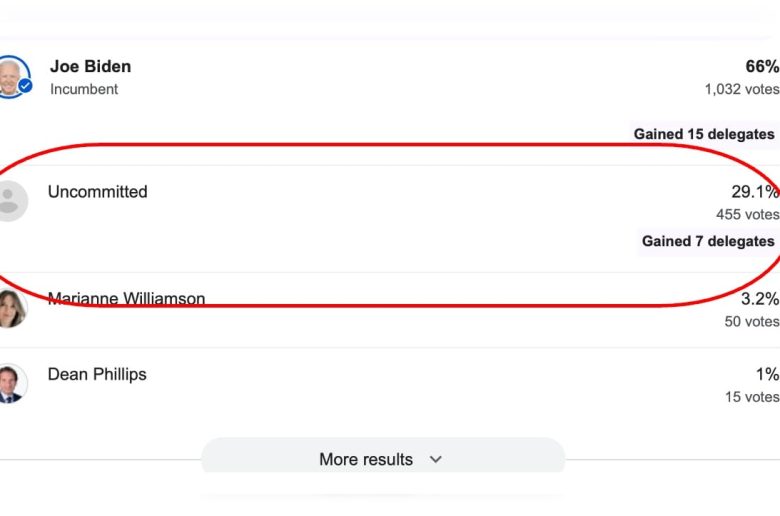The width and height of the screenshot is (780, 516).
Task: Click the 15 votes count for Phillips
Action: coord(751,397)
